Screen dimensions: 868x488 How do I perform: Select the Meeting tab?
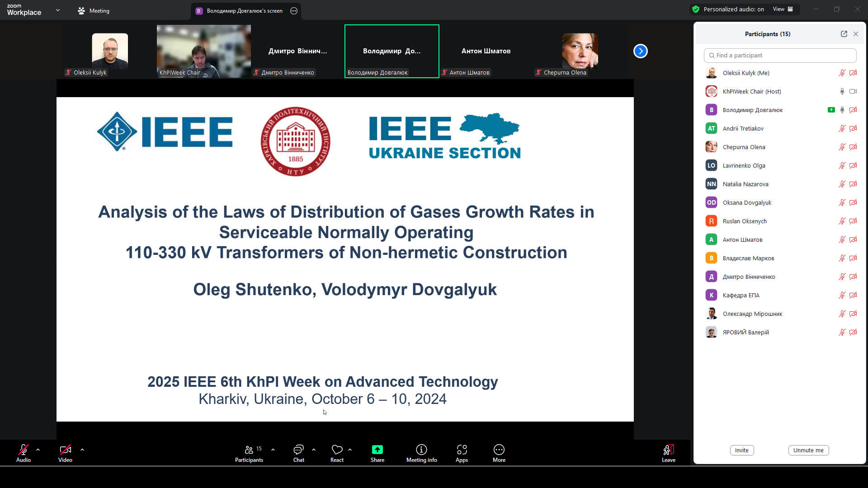pyautogui.click(x=94, y=10)
